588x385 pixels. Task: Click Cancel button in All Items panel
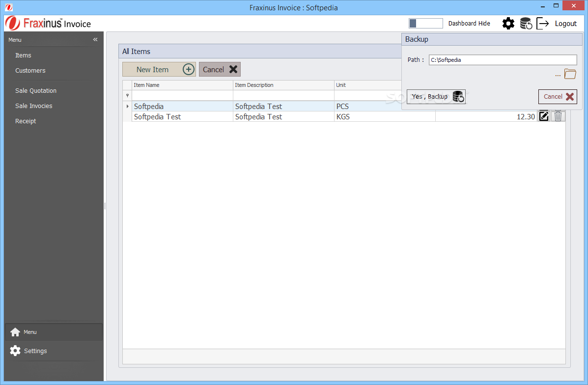point(220,69)
